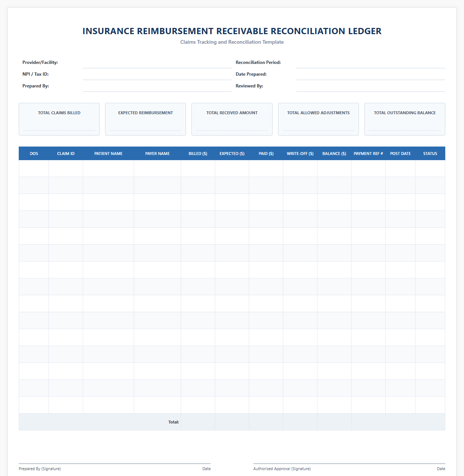Click the EXPECTED ($) column header
This screenshot has height=476, width=464.
coord(232,154)
